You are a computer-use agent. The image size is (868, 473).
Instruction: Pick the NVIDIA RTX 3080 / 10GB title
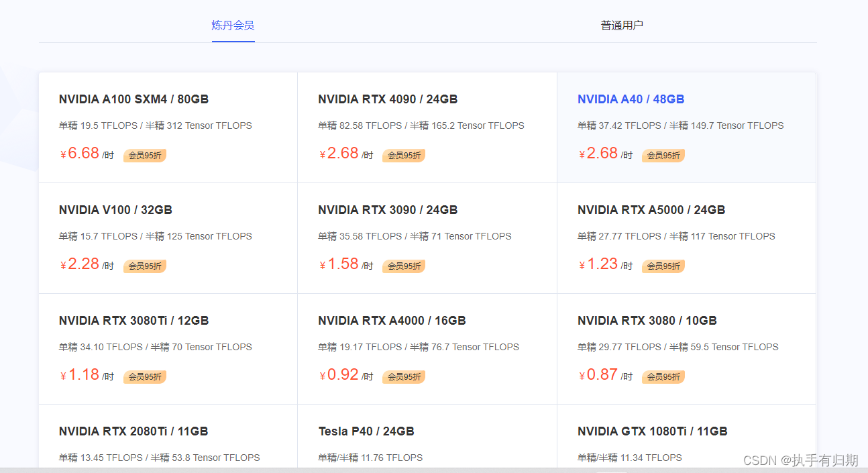point(647,321)
